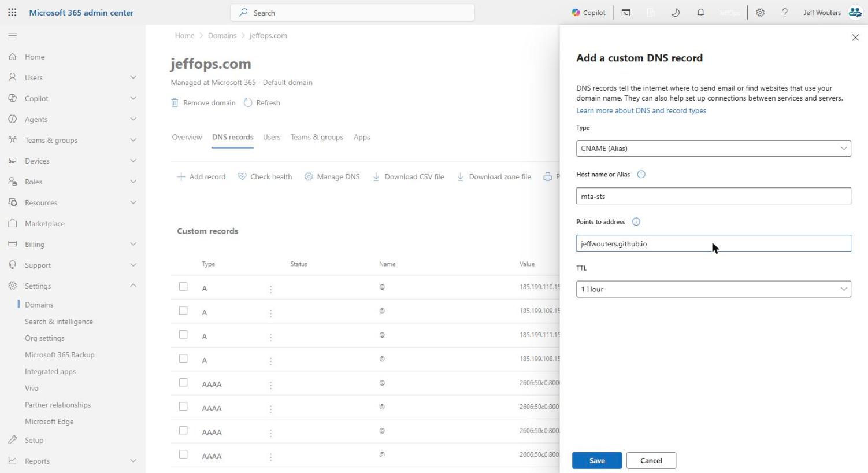
Task: Expand Agents section chevron in sidebar
Action: tap(133, 119)
